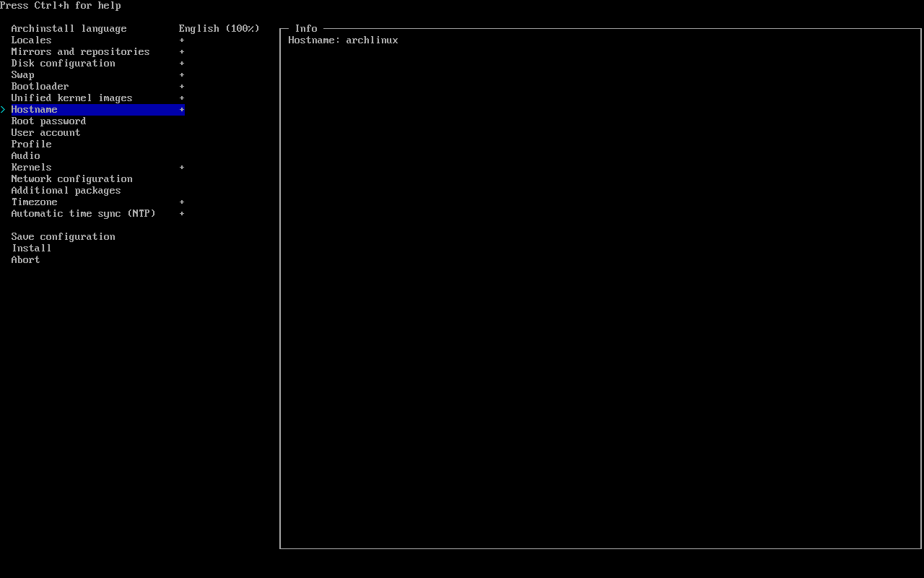
Task: Select Unified kernel images entry
Action: click(71, 98)
